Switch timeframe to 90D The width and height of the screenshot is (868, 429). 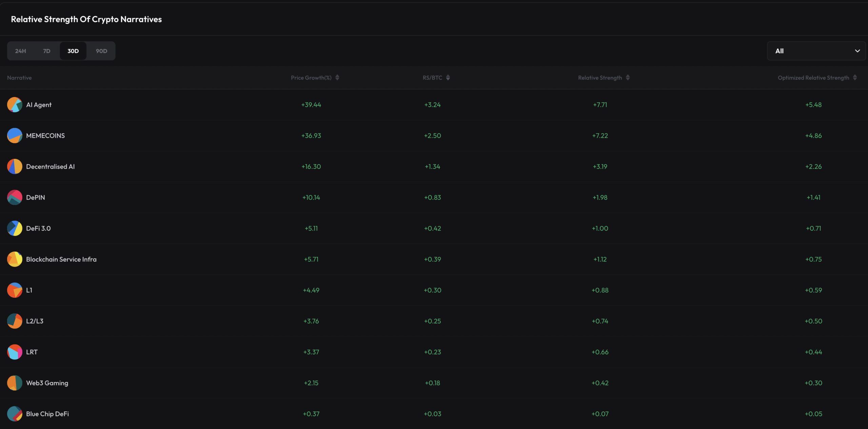[x=101, y=51]
